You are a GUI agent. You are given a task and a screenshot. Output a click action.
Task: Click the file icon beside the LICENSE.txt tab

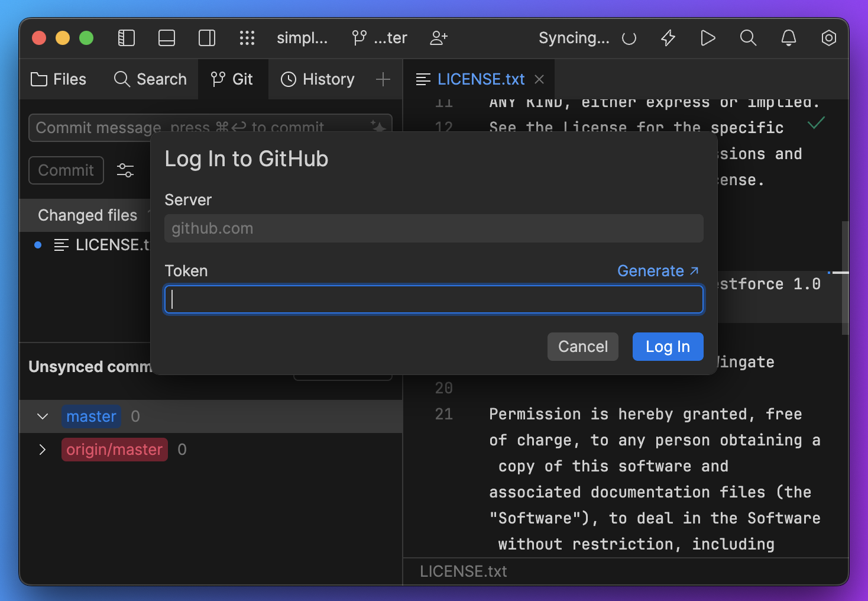(423, 79)
